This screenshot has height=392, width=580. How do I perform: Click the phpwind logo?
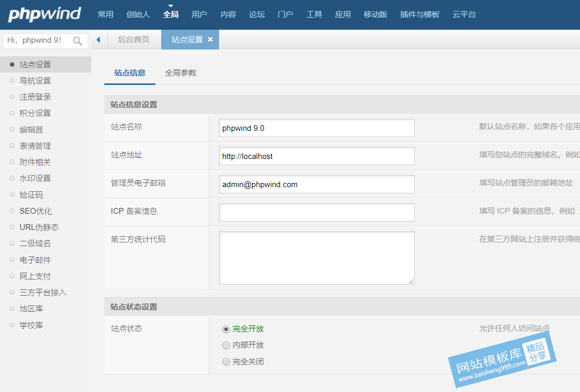[x=44, y=14]
